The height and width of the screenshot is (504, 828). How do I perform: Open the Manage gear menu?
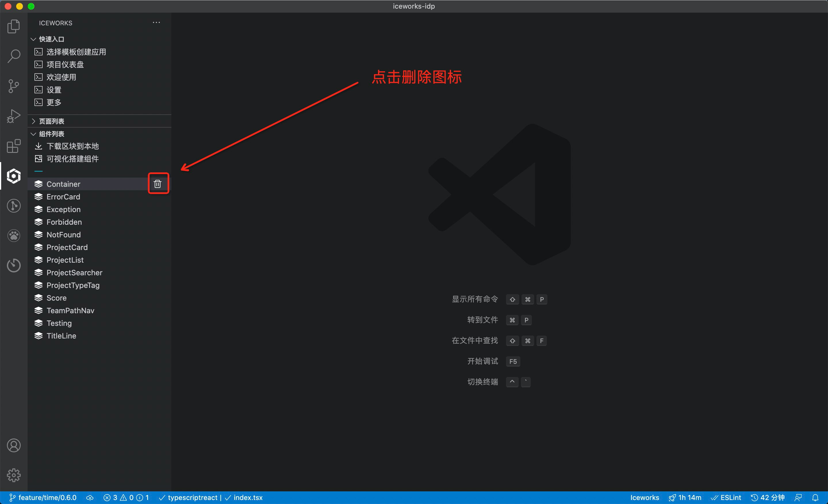coord(14,475)
